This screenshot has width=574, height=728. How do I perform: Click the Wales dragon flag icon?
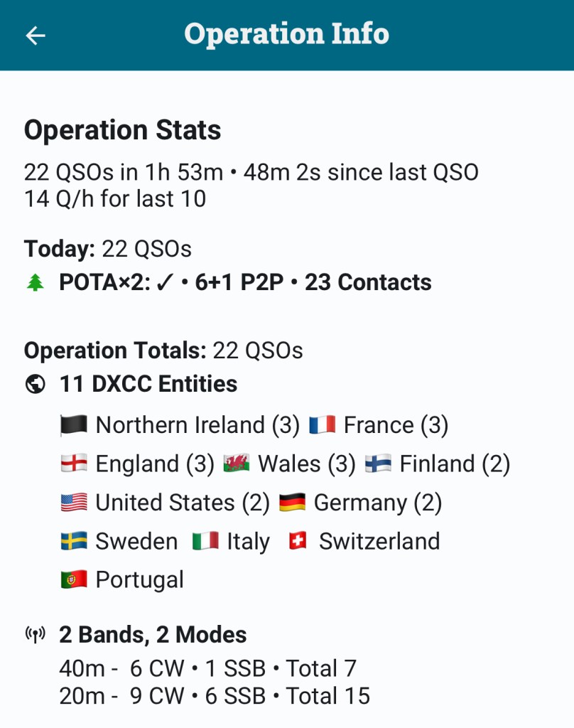pyautogui.click(x=236, y=464)
